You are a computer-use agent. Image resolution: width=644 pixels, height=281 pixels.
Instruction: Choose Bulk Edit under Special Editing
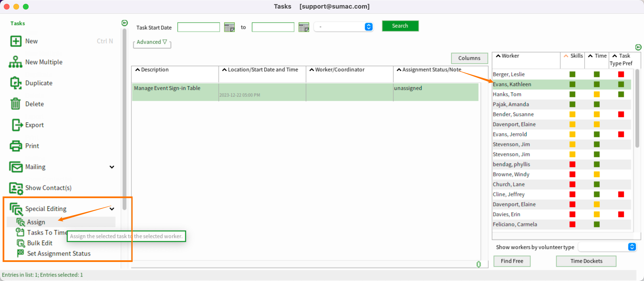coord(40,243)
